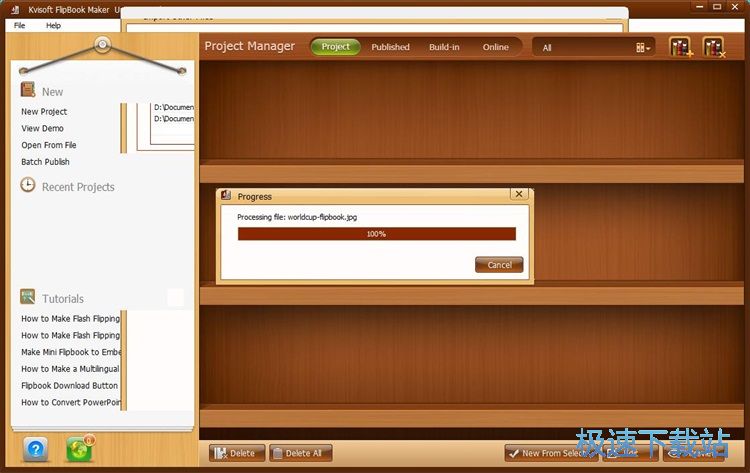This screenshot has height=473, width=750.
Task: Open the File menu
Action: (19, 25)
